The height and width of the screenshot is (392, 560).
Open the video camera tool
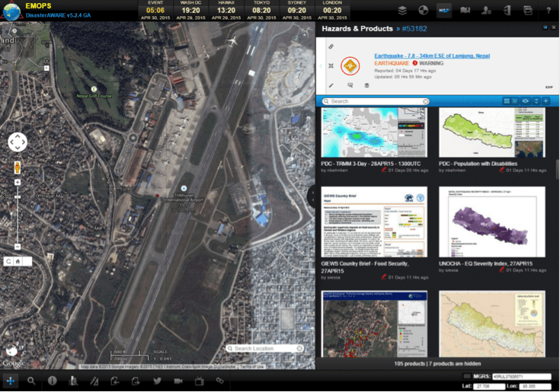pos(178,380)
